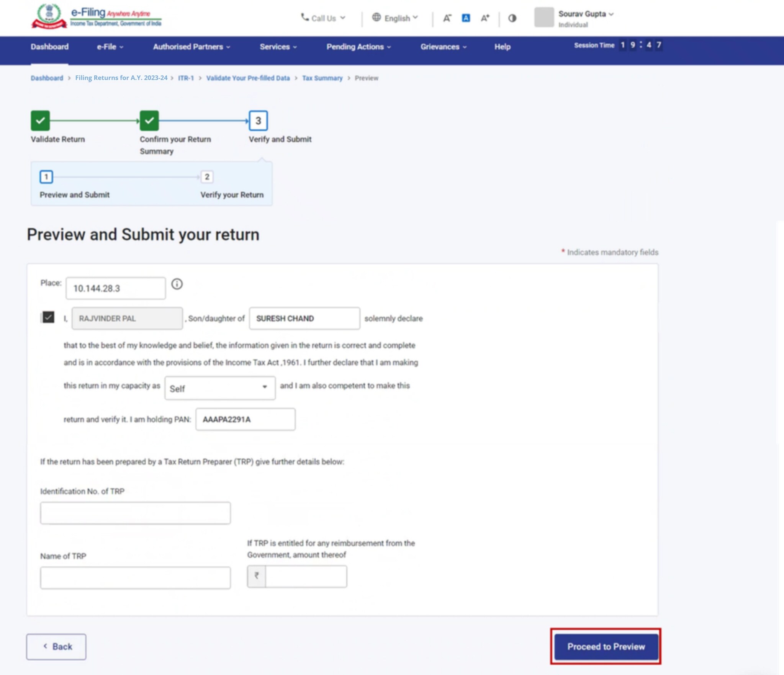Click the Identification No. of TRP field
The image size is (784, 675).
coord(135,513)
